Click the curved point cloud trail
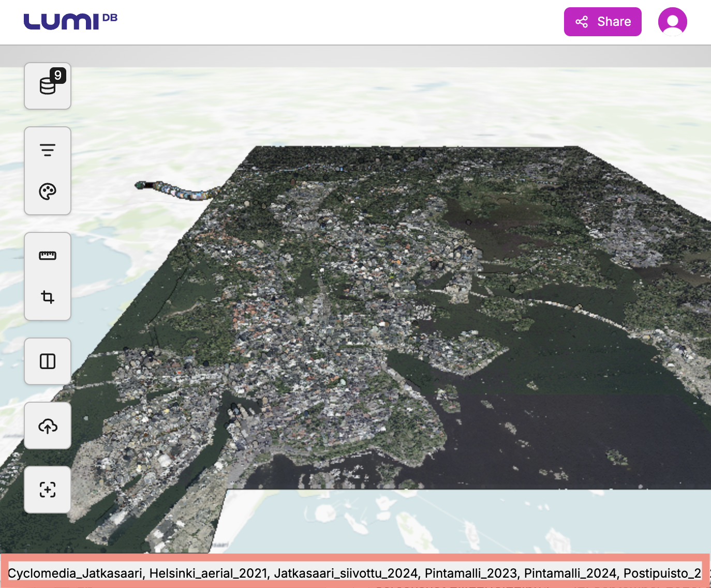711x588 pixels. (176, 190)
